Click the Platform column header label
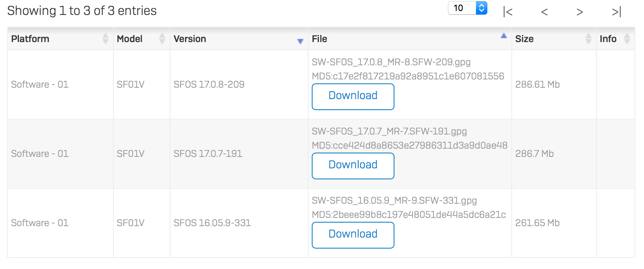 (30, 39)
